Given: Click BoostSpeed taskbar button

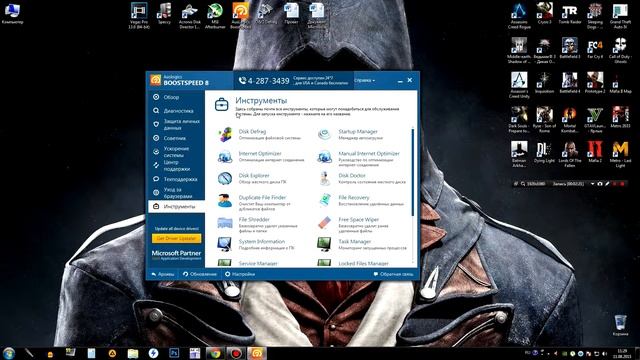Looking at the screenshot, I should click(x=256, y=353).
